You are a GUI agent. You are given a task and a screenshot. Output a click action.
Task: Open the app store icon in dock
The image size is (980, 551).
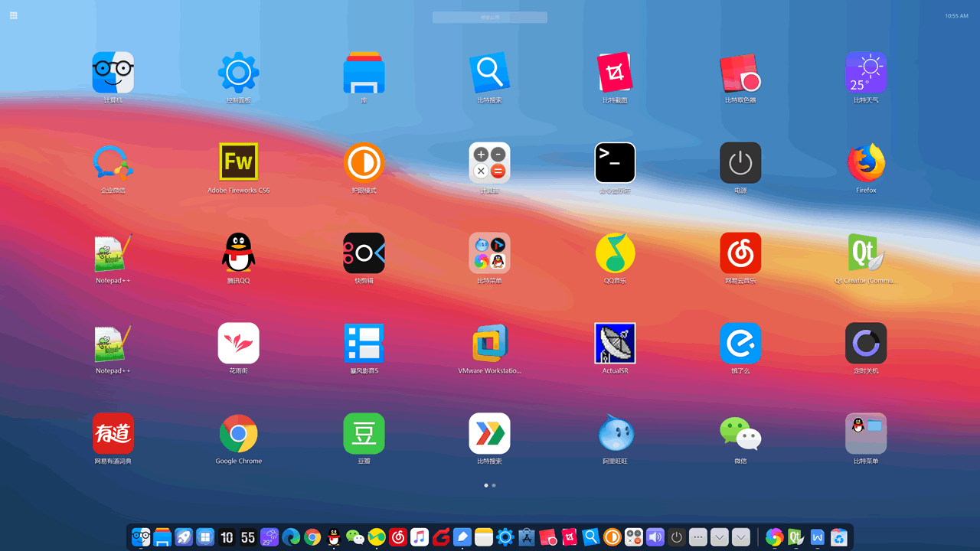click(527, 537)
